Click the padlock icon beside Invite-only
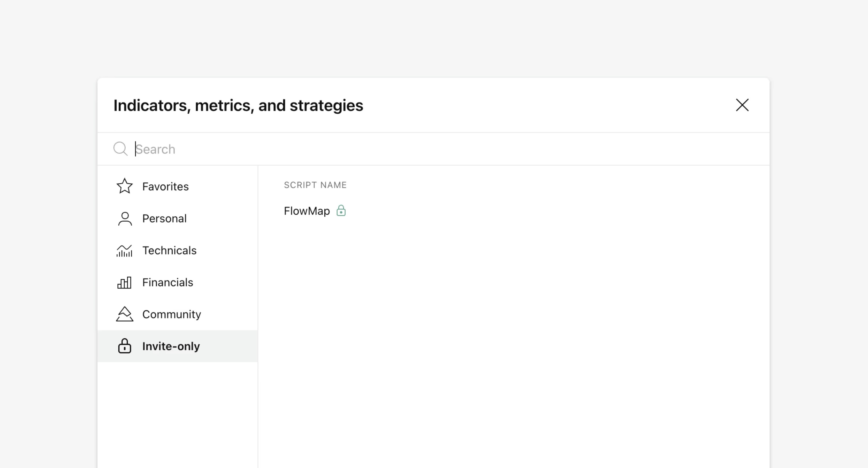The width and height of the screenshot is (868, 468). (x=124, y=346)
